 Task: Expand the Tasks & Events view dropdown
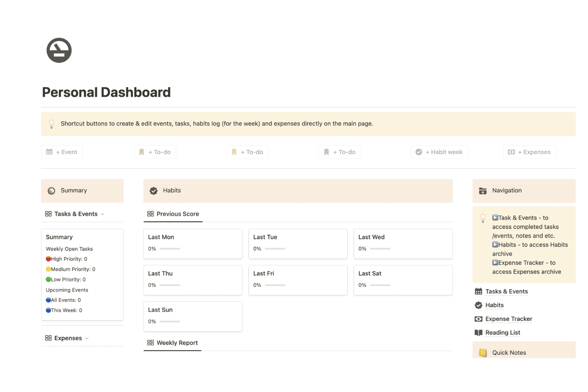pyautogui.click(x=103, y=214)
